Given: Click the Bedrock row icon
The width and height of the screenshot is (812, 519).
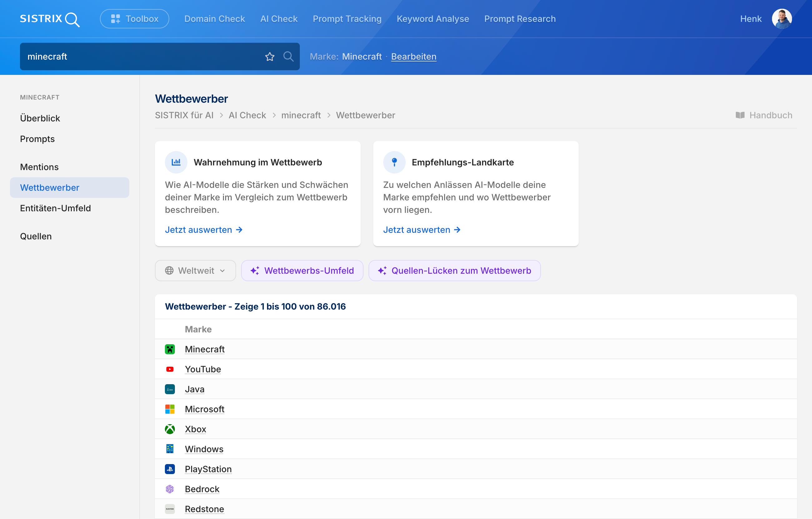Looking at the screenshot, I should click(170, 489).
